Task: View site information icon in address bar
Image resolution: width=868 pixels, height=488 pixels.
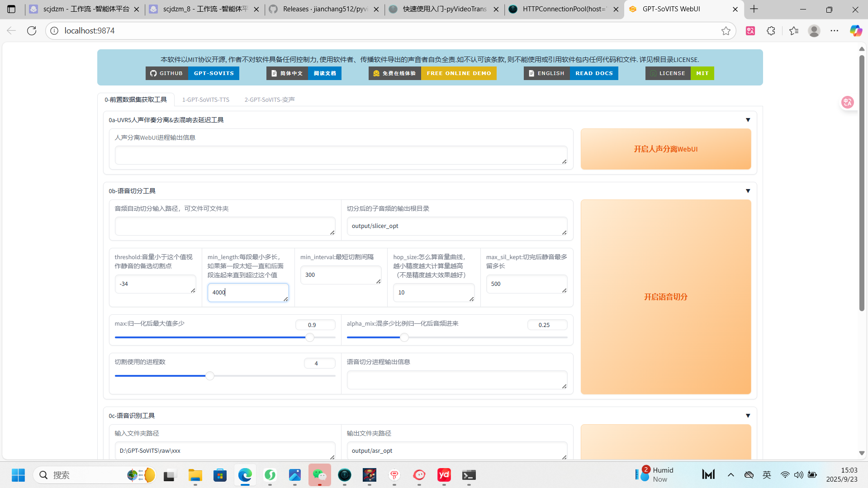Action: 54,31
